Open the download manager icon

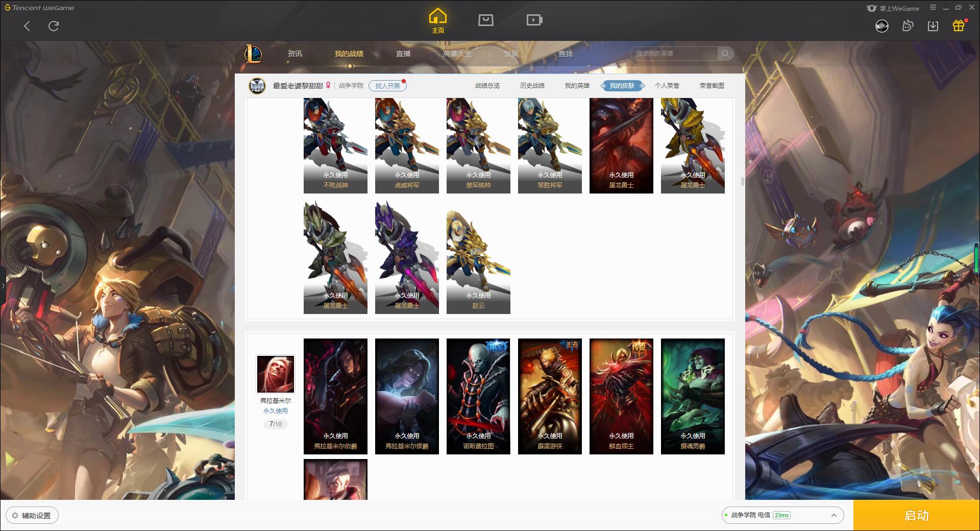[x=933, y=26]
